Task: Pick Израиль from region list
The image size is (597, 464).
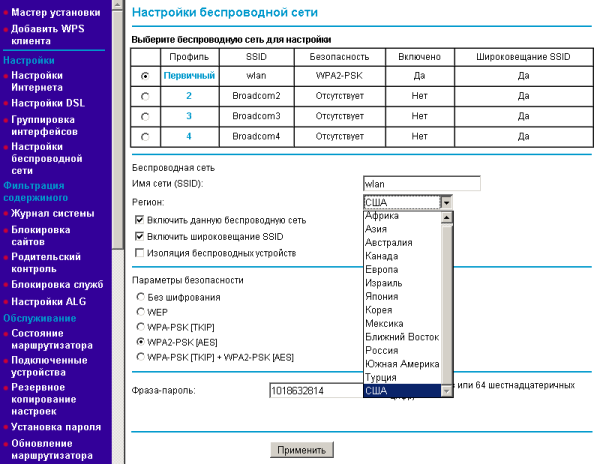Action: [402, 283]
